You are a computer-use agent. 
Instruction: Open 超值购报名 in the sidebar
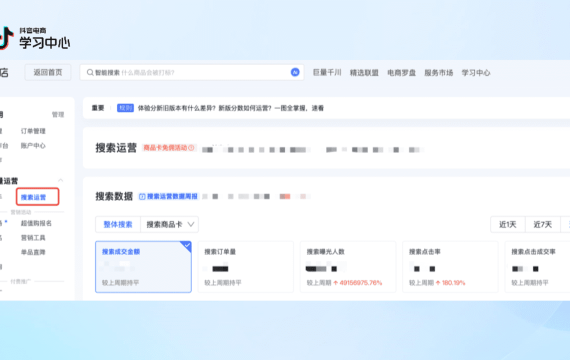click(36, 223)
